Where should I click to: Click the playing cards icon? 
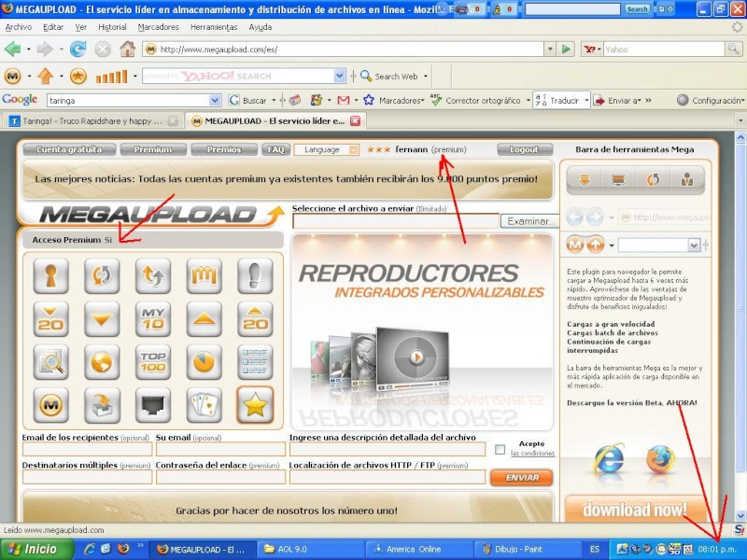pos(204,405)
